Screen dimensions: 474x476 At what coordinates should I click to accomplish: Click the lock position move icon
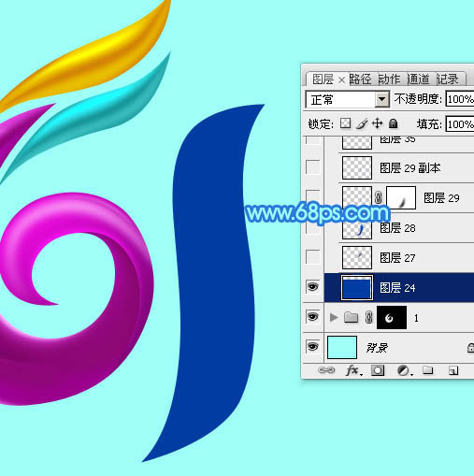tap(377, 123)
